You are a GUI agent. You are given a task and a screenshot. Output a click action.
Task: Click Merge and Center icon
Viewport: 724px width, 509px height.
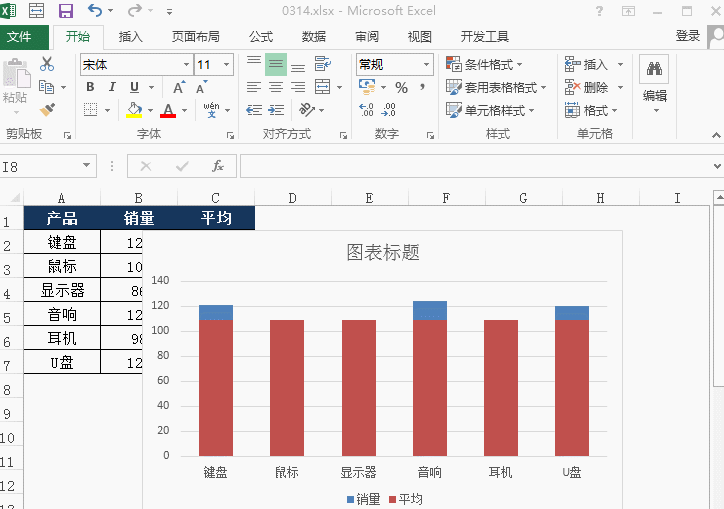tap(322, 87)
